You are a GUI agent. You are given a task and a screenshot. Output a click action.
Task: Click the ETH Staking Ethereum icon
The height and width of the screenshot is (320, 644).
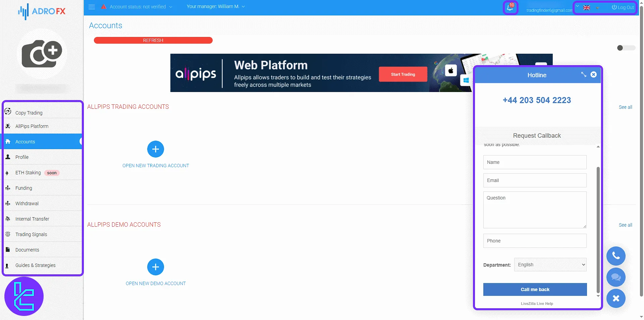7,173
